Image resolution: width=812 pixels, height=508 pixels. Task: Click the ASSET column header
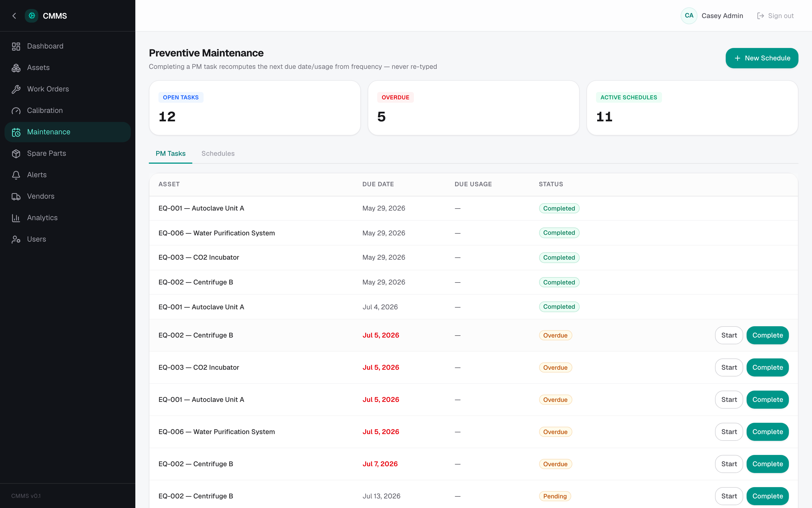coord(169,184)
